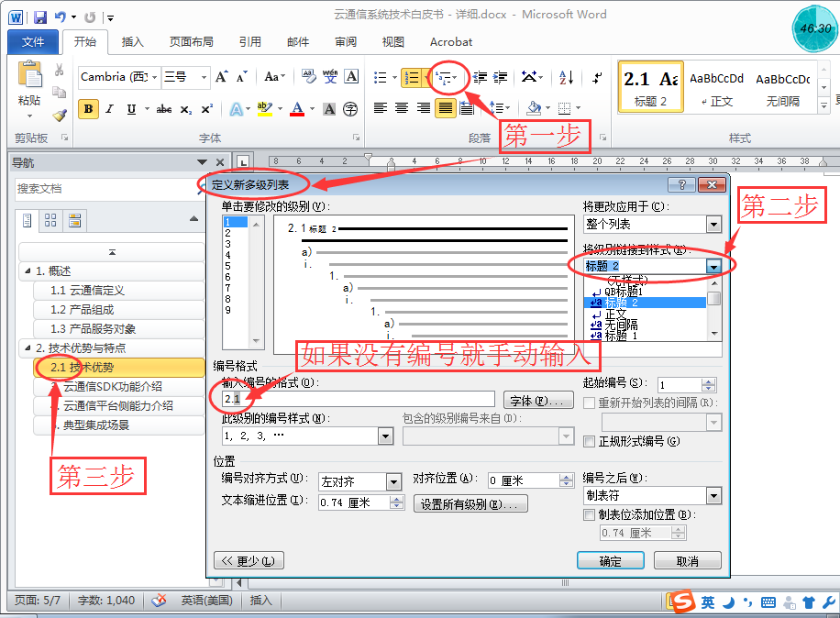Align text left in paragraph group
The height and width of the screenshot is (618, 840).
[x=381, y=108]
